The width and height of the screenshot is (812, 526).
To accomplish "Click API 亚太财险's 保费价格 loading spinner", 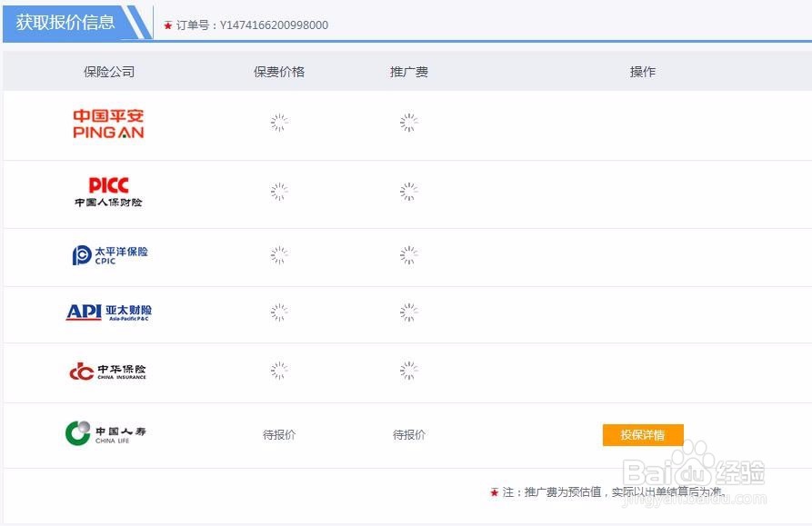I will click(x=279, y=313).
